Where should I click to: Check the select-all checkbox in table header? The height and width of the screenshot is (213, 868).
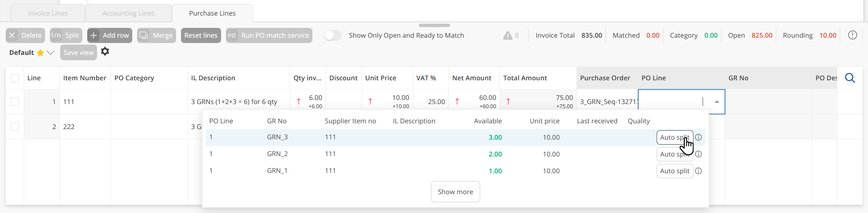[15, 78]
